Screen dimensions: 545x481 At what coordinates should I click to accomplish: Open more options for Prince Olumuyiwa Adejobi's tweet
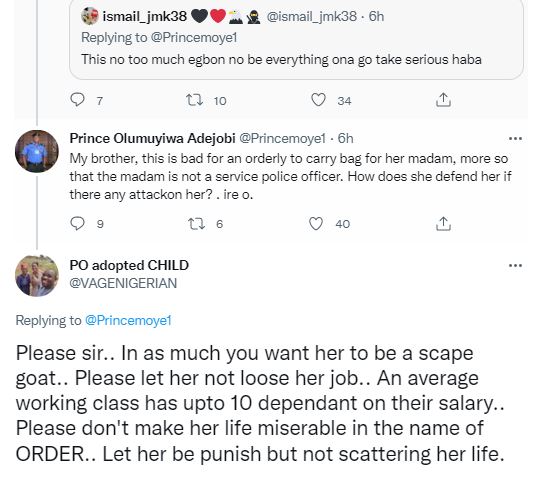[x=515, y=139]
